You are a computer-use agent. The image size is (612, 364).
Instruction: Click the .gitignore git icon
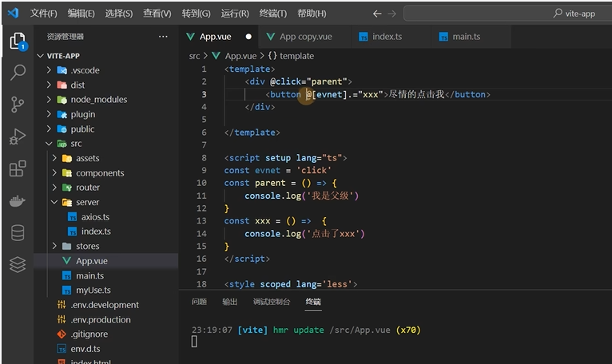pos(62,334)
